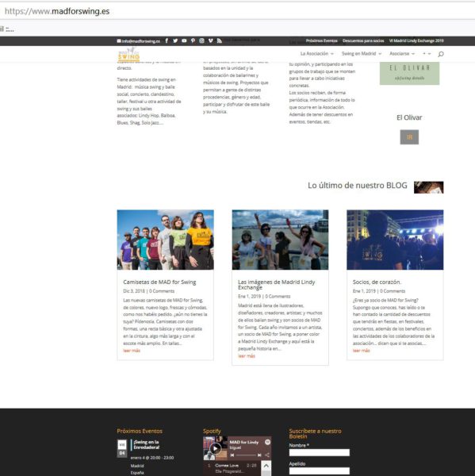Open Camisetas de MAD for Swing post title

pyautogui.click(x=159, y=282)
